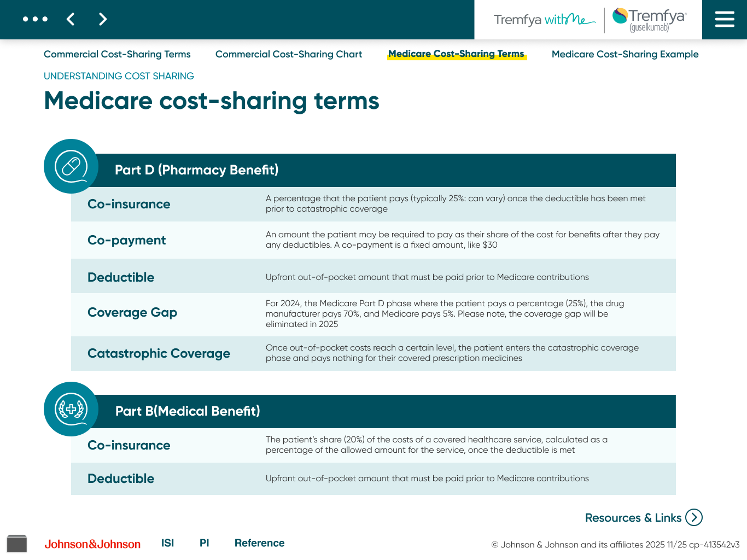747x560 pixels.
Task: Click the Reference link in the footer
Action: (x=259, y=542)
